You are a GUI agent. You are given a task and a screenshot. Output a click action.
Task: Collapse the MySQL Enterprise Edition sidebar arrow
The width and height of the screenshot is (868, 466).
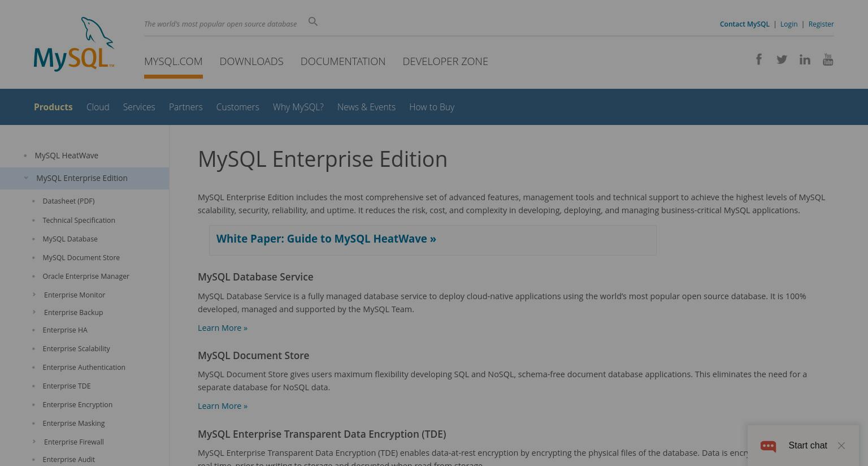point(26,178)
